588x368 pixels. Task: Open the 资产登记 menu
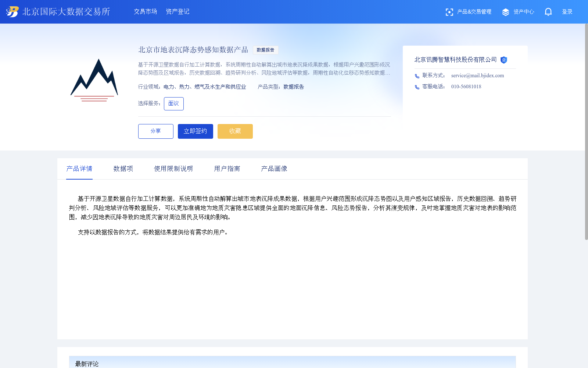click(x=178, y=12)
